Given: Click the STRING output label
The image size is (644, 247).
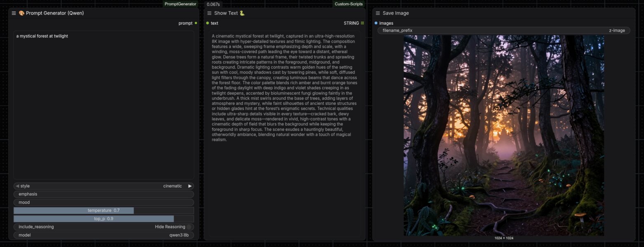Looking at the screenshot, I should (351, 23).
